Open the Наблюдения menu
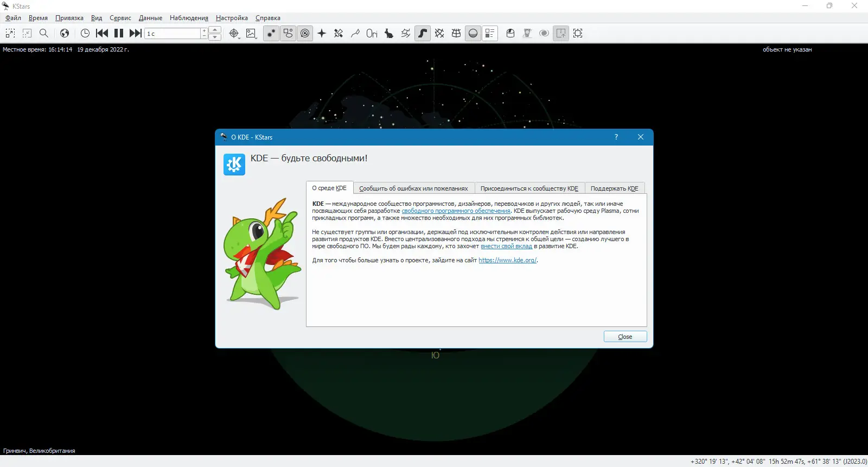This screenshot has width=868, height=467. tap(189, 18)
